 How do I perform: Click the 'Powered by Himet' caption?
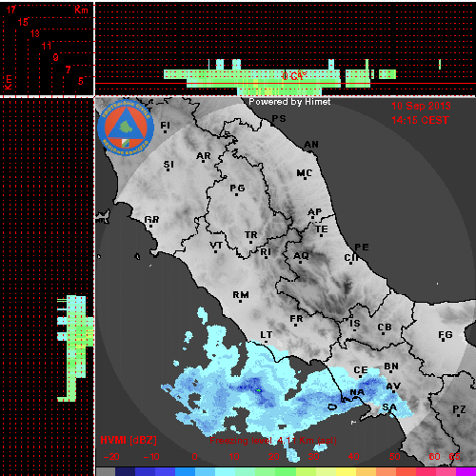(289, 102)
